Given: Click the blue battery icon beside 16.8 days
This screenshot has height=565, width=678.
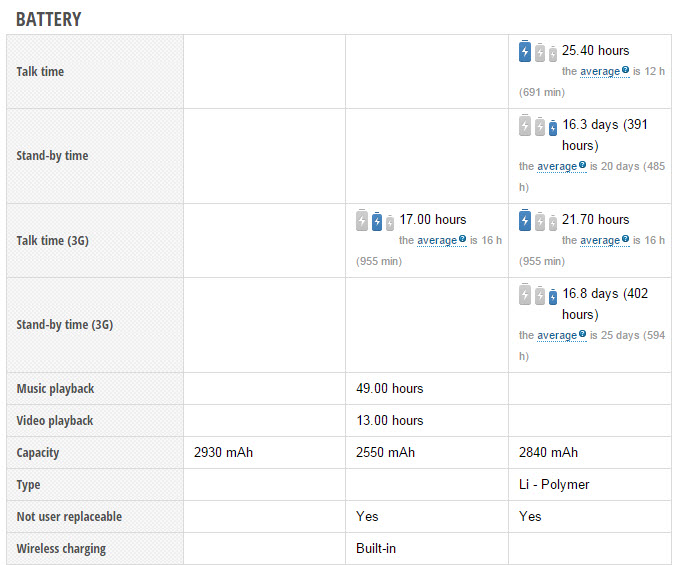Looking at the screenshot, I should 553,297.
